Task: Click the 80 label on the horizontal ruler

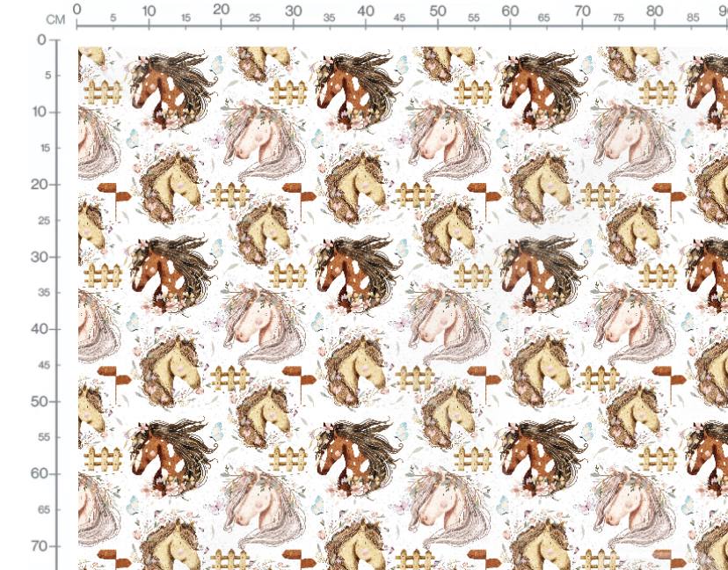Action: (655, 11)
